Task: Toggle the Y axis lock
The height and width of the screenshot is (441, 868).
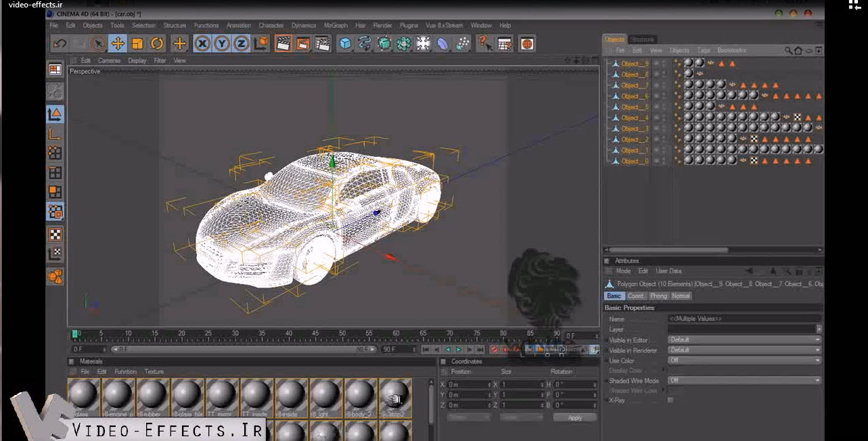Action: click(221, 44)
